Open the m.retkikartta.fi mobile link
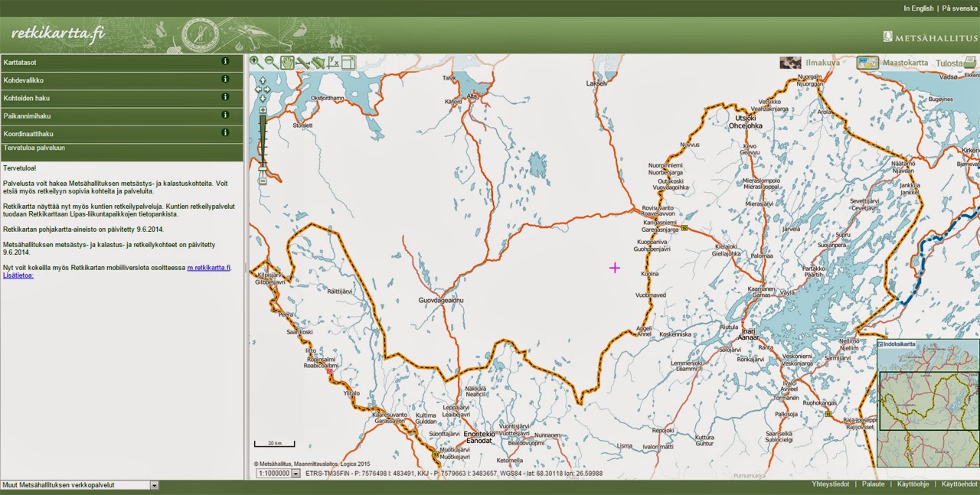Image resolution: width=980 pixels, height=495 pixels. pos(208,268)
